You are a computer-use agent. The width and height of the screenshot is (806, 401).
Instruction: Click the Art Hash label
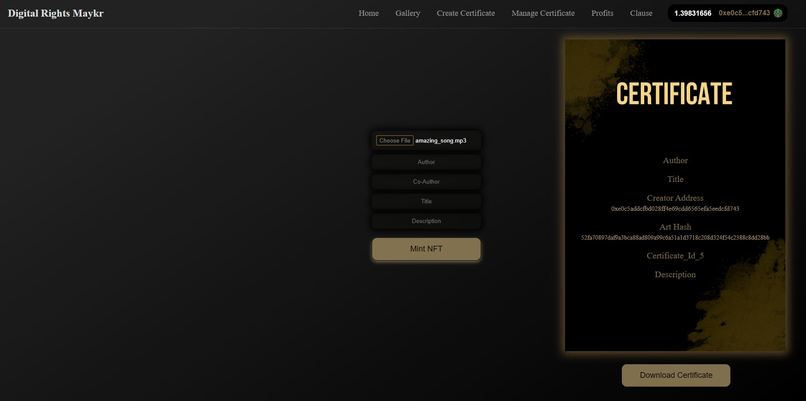[x=675, y=227]
